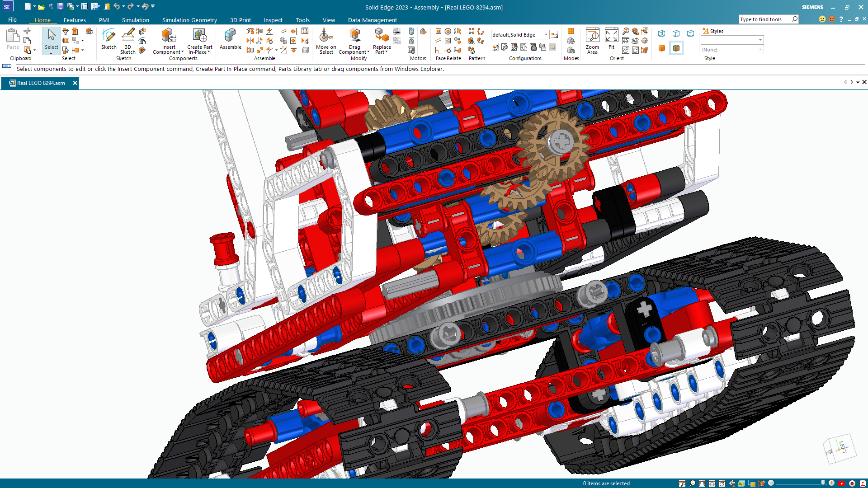This screenshot has width=868, height=488.
Task: Click Move on Select icon
Action: tap(325, 35)
